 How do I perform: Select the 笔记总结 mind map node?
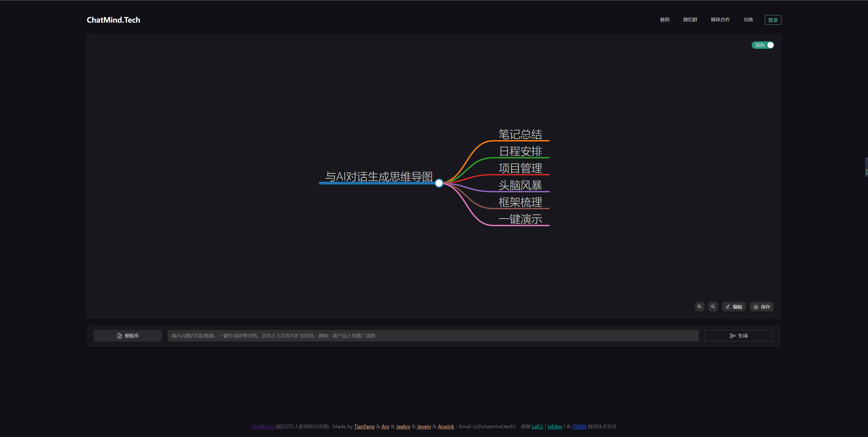coord(520,134)
